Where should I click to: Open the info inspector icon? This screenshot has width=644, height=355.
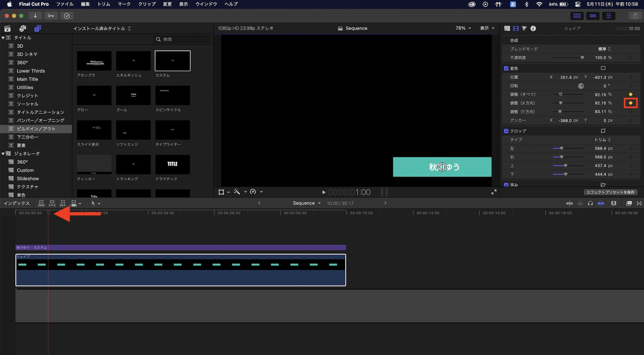pyautogui.click(x=533, y=28)
